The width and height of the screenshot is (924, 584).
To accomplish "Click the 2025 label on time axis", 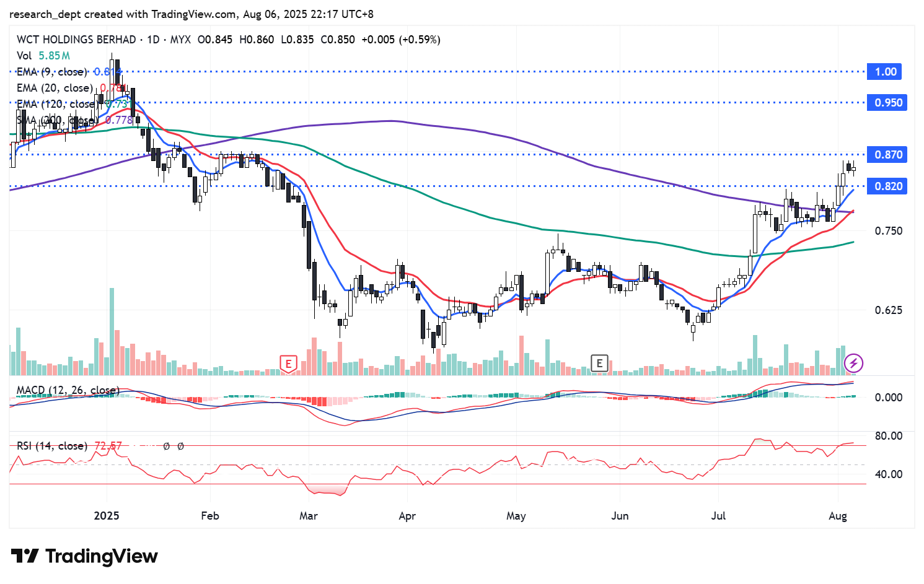I will point(107,516).
